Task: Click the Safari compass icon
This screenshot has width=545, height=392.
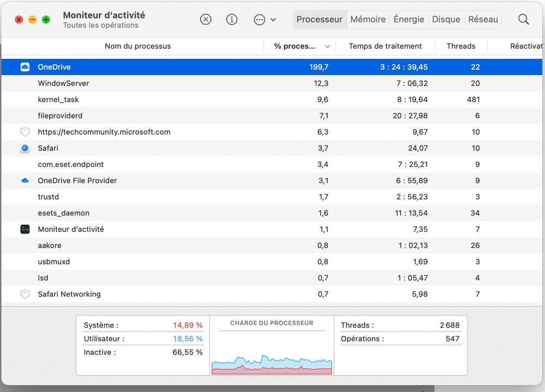Action: 25,148
